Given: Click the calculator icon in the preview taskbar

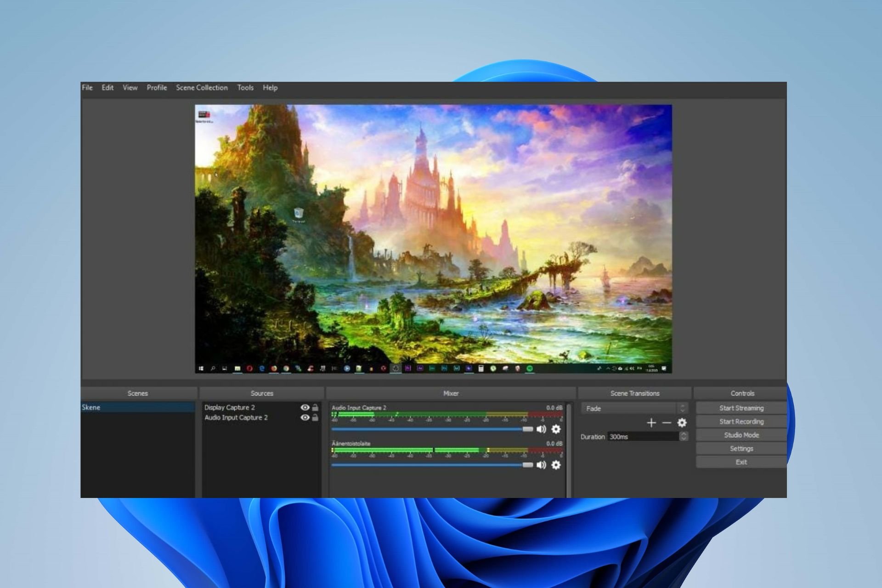Looking at the screenshot, I should point(481,368).
